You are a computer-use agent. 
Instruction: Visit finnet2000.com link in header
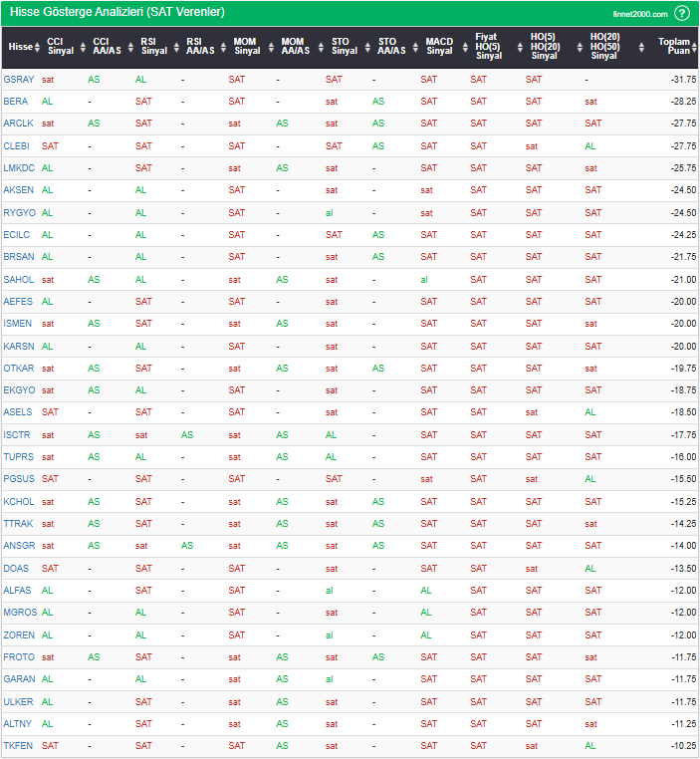(639, 14)
